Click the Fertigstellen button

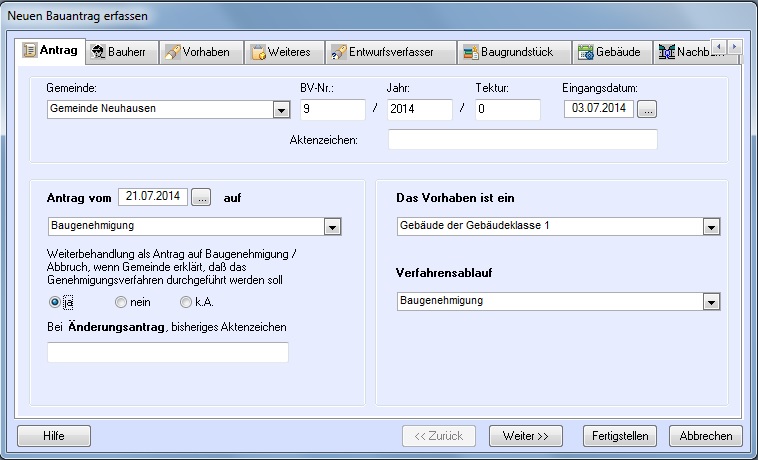tap(621, 436)
